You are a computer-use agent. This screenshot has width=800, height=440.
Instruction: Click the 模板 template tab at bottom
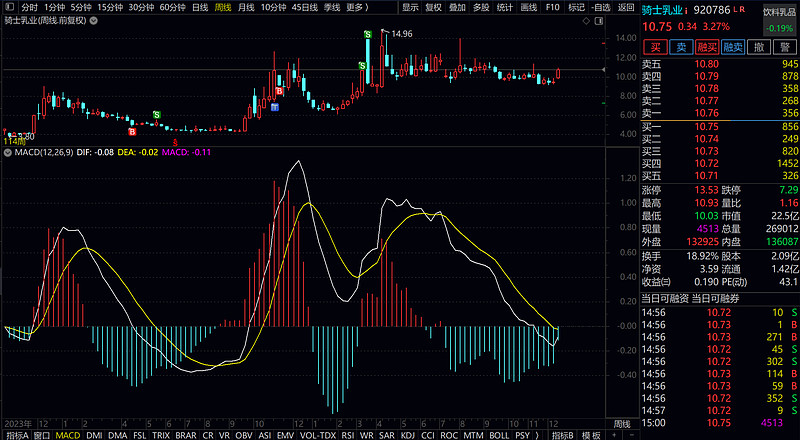590,435
